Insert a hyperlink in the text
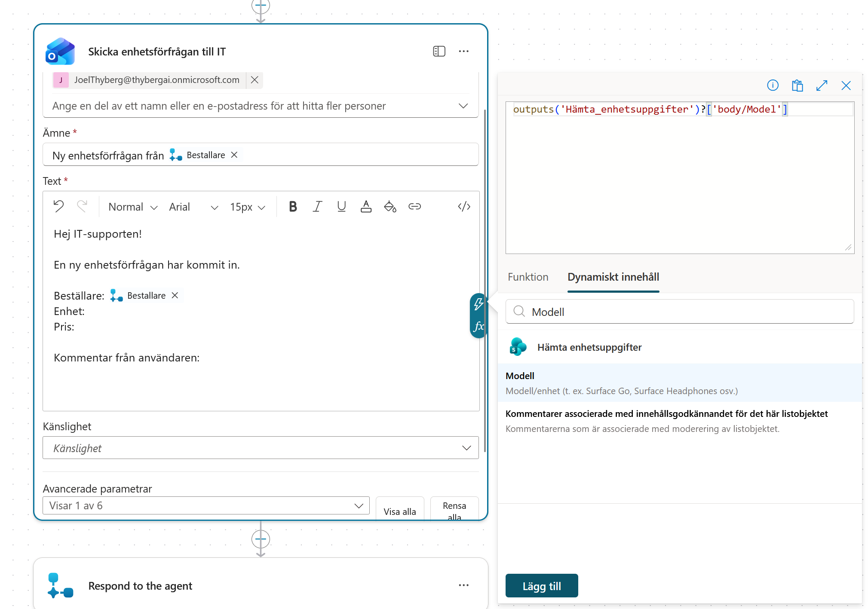 point(414,207)
